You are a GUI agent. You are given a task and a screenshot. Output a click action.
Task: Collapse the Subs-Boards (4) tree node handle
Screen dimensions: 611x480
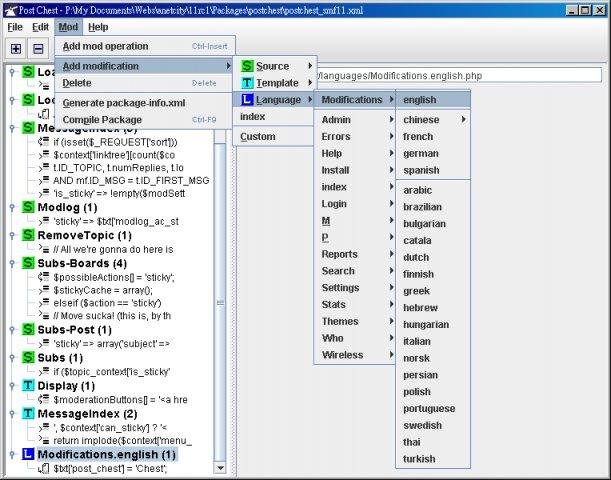pos(12,263)
